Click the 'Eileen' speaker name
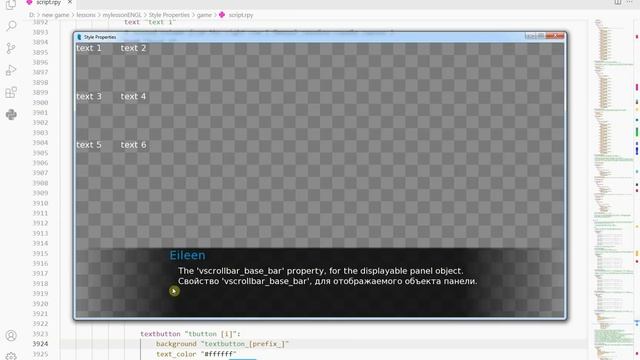640x360 pixels. (x=187, y=255)
